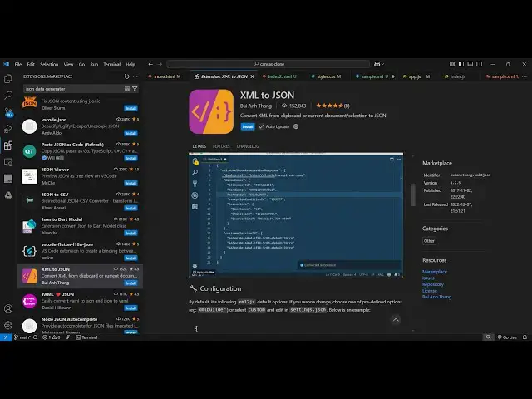The height and width of the screenshot is (399, 532).
Task: Install the JSON Viewer extension
Action: pos(131,183)
